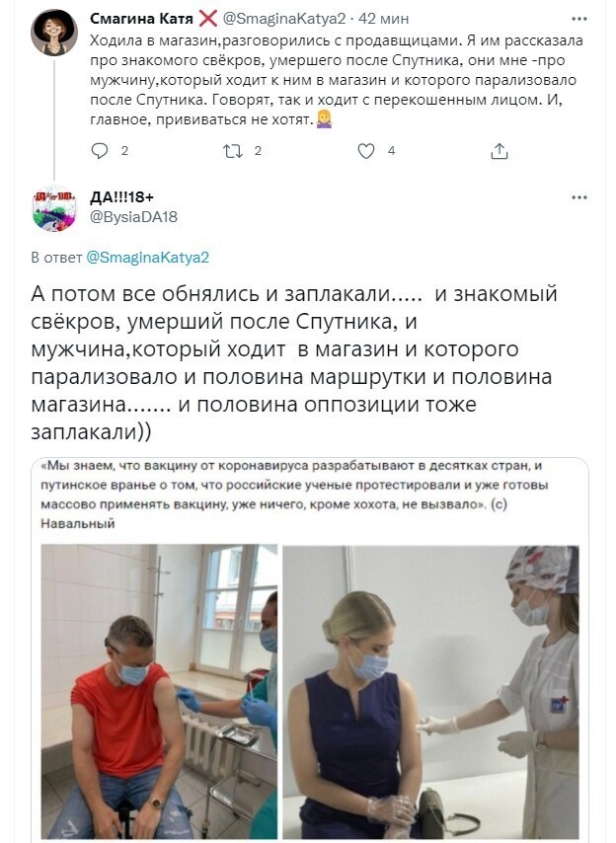This screenshot has height=843, width=616.
Task: Click the 42 мин timestamp
Action: tap(383, 19)
